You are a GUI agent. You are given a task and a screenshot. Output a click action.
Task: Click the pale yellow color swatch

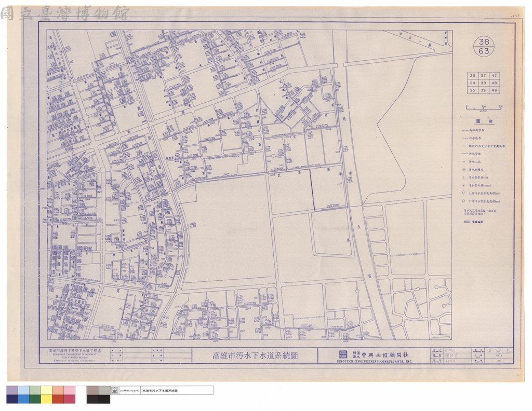tap(47, 390)
